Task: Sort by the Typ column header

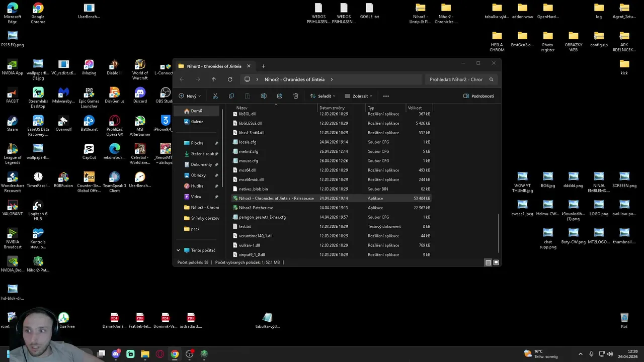Action: coord(371,108)
